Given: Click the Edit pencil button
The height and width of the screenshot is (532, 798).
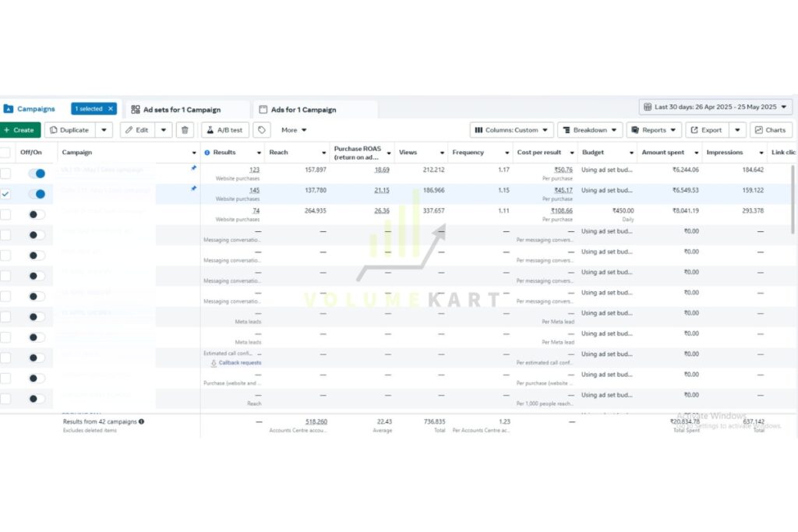Looking at the screenshot, I should (137, 130).
